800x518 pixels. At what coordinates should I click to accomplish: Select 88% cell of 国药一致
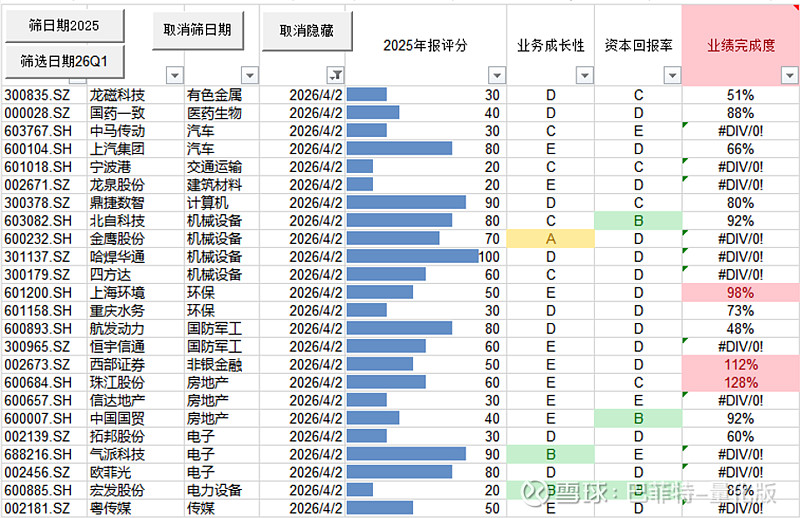[741, 113]
